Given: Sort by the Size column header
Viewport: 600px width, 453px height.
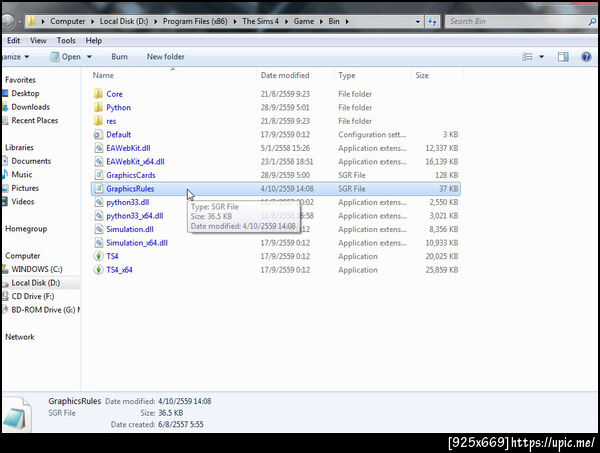Looking at the screenshot, I should [422, 75].
